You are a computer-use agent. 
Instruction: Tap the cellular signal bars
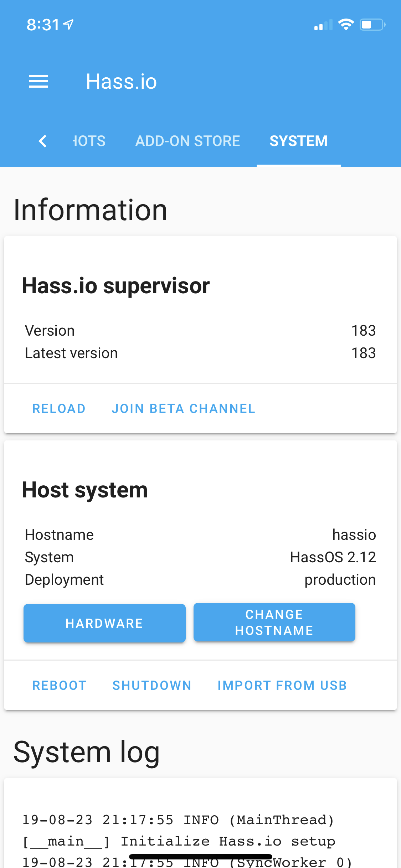323,25
